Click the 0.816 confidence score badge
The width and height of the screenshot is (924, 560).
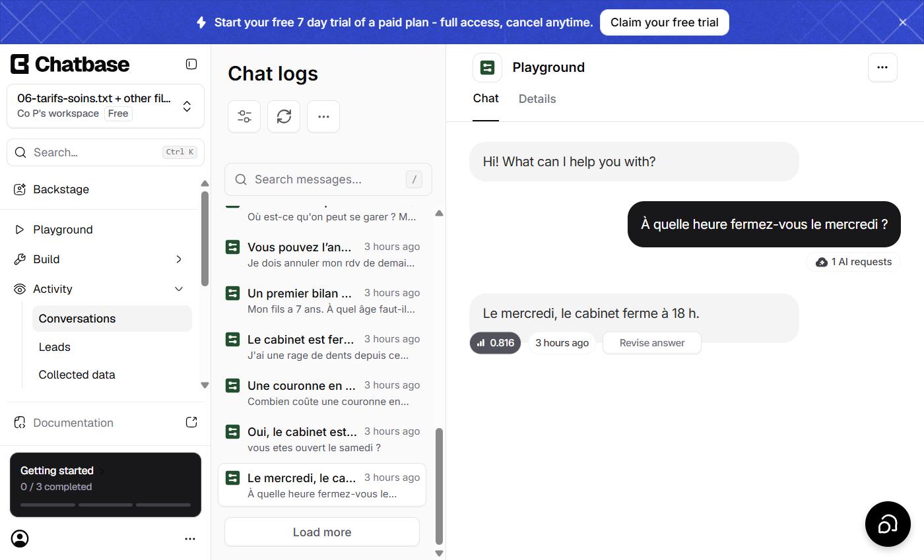coord(495,343)
